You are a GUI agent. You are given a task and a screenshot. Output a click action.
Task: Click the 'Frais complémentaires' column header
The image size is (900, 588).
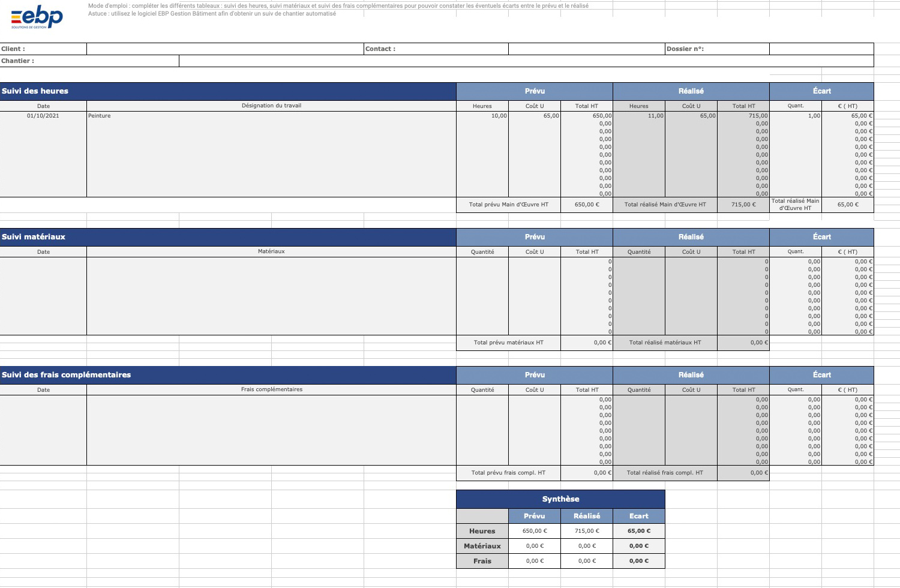(271, 389)
